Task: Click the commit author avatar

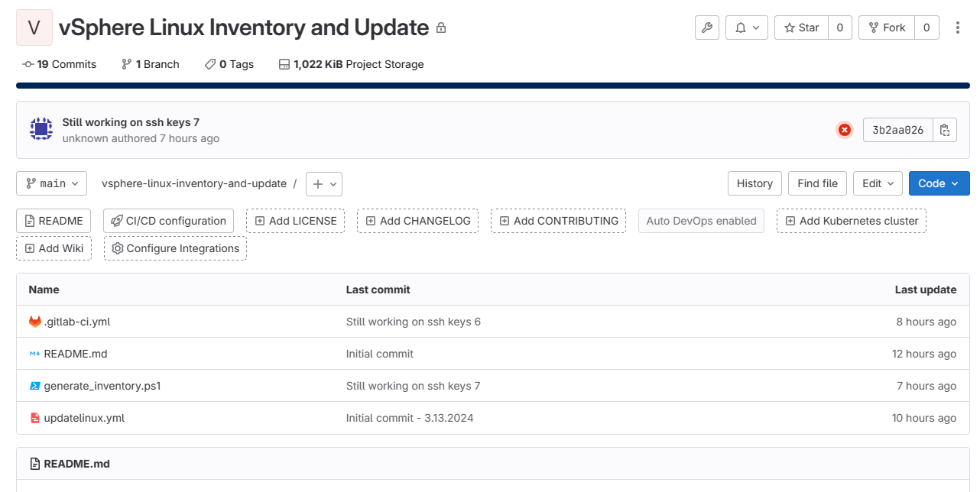Action: 41,130
